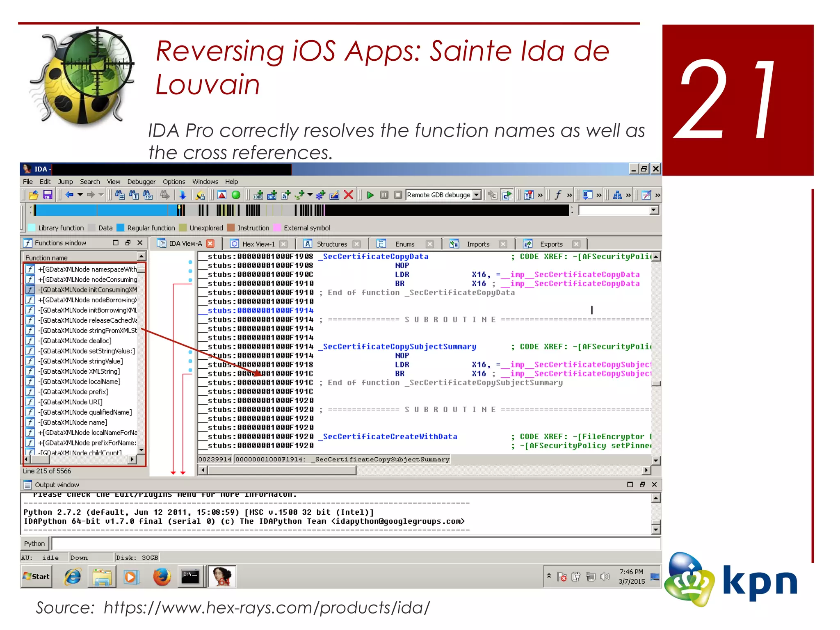The height and width of the screenshot is (630, 840).
Task: Open the Options menu
Action: [x=174, y=182]
